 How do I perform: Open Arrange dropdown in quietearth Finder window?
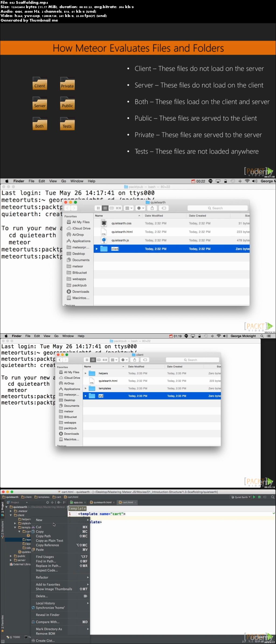[x=129, y=208]
